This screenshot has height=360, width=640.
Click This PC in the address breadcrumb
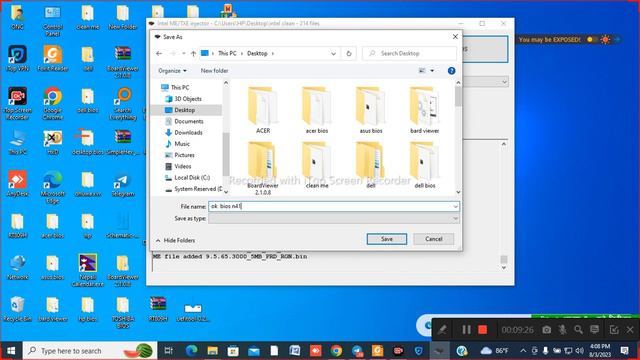click(227, 53)
